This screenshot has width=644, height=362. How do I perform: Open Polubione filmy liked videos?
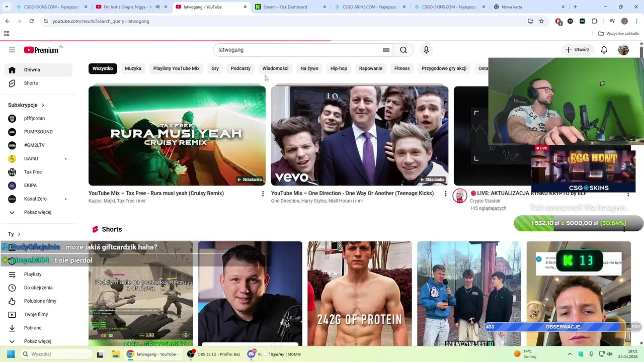[40, 301]
